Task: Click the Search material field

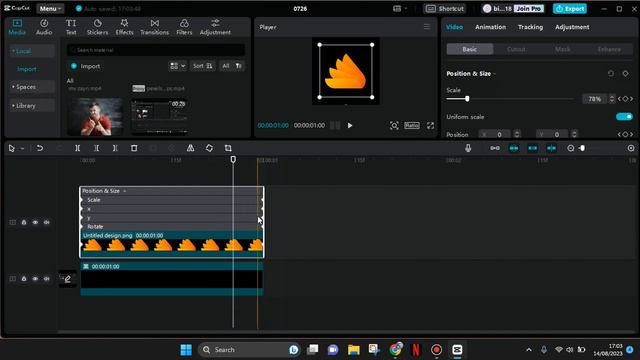Action: [156, 50]
